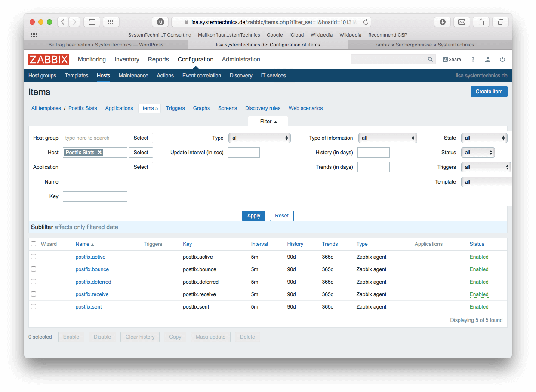Open the Share sheet icon in toolbar
The width and height of the screenshot is (536, 392).
481,22
